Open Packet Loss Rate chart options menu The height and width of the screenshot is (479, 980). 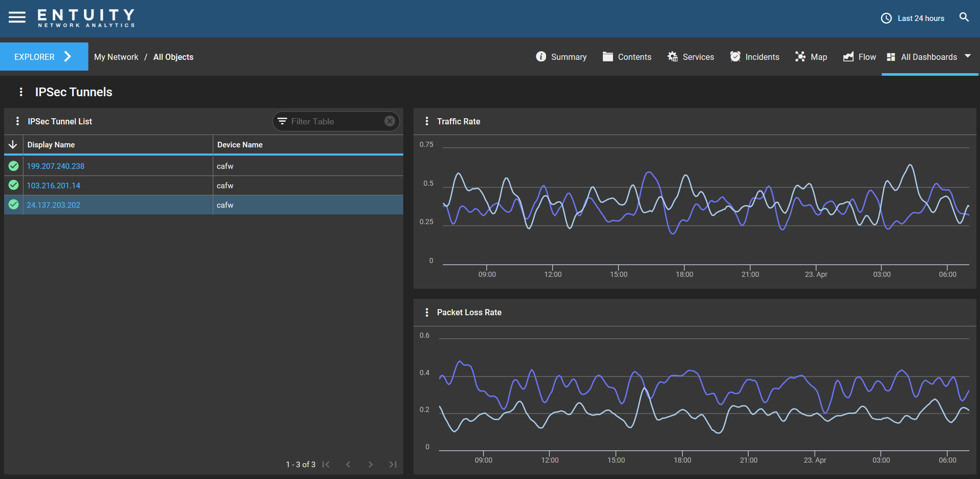click(427, 312)
